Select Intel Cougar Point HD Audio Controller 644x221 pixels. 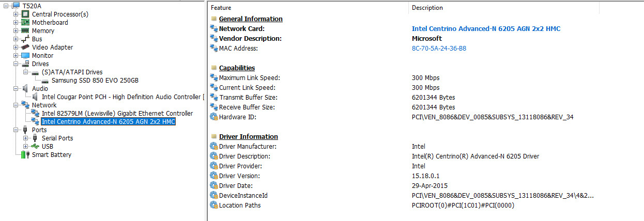123,97
